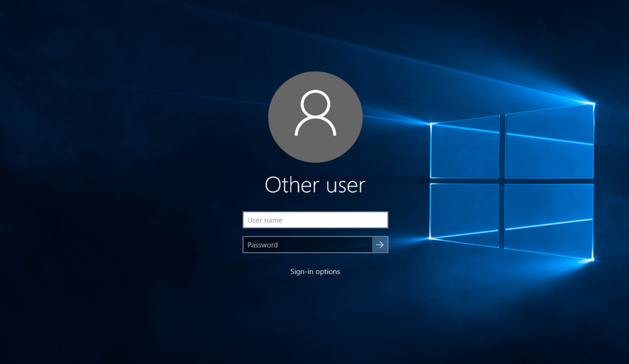629x364 pixels.
Task: Open Sign-in options link
Action: pyautogui.click(x=315, y=271)
